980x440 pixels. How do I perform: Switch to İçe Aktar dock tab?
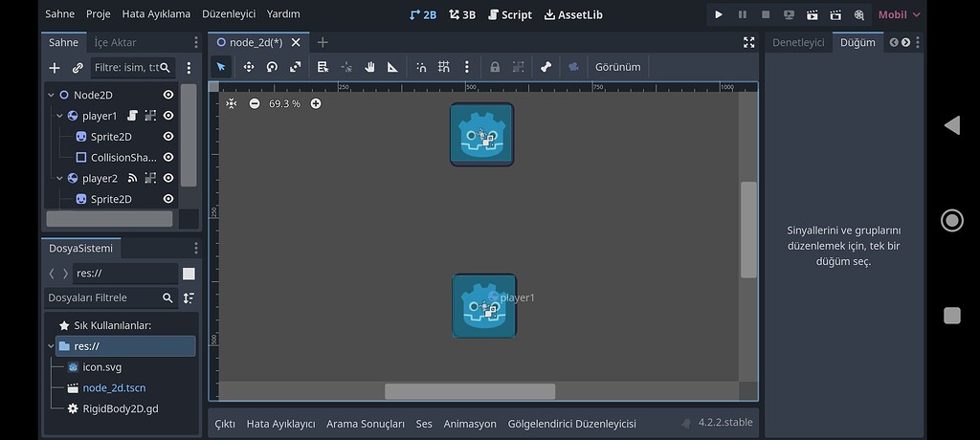pos(115,42)
